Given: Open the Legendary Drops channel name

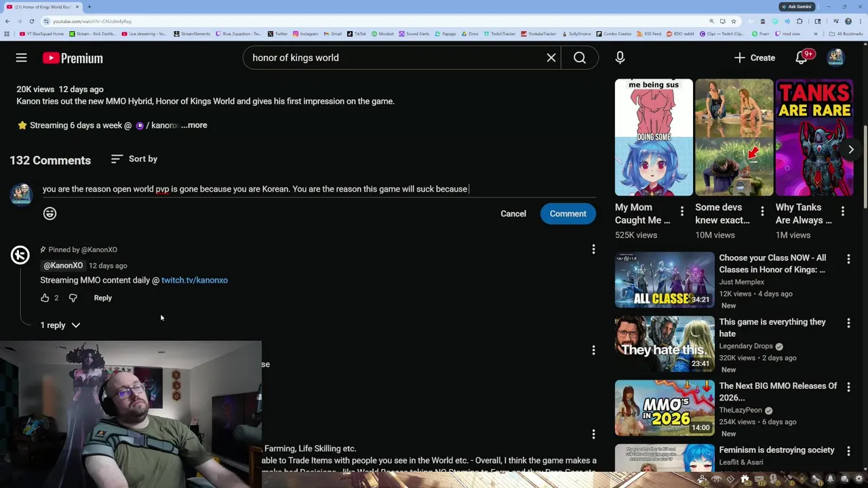Looking at the screenshot, I should (x=746, y=346).
